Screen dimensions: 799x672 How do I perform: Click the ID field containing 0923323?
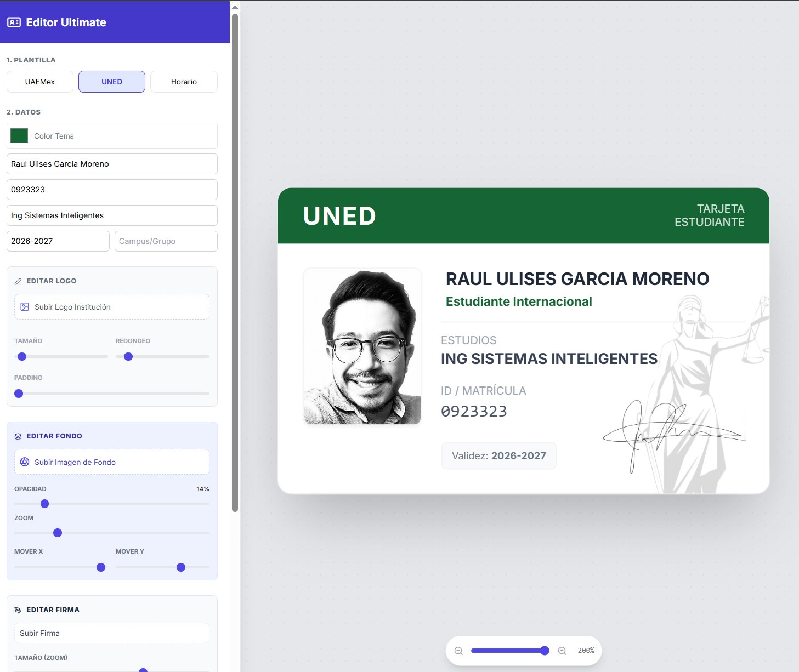pyautogui.click(x=112, y=190)
